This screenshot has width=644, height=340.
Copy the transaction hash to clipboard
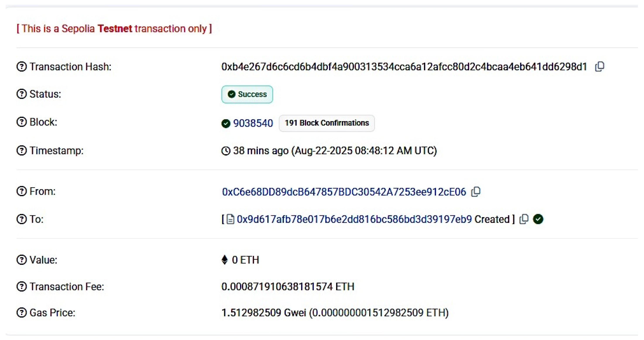(x=599, y=67)
